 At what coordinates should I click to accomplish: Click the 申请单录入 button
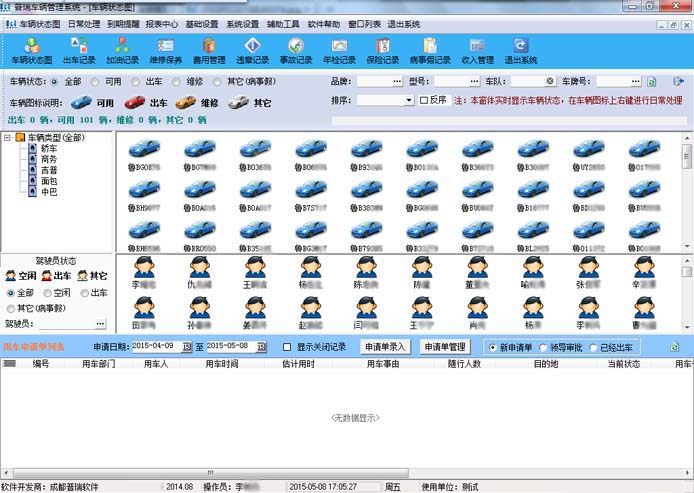(384, 347)
